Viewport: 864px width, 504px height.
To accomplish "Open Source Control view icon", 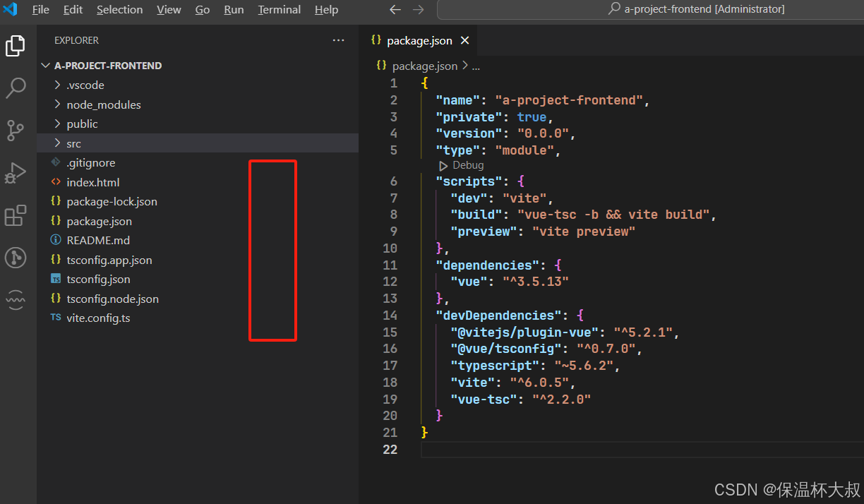I will tap(16, 131).
